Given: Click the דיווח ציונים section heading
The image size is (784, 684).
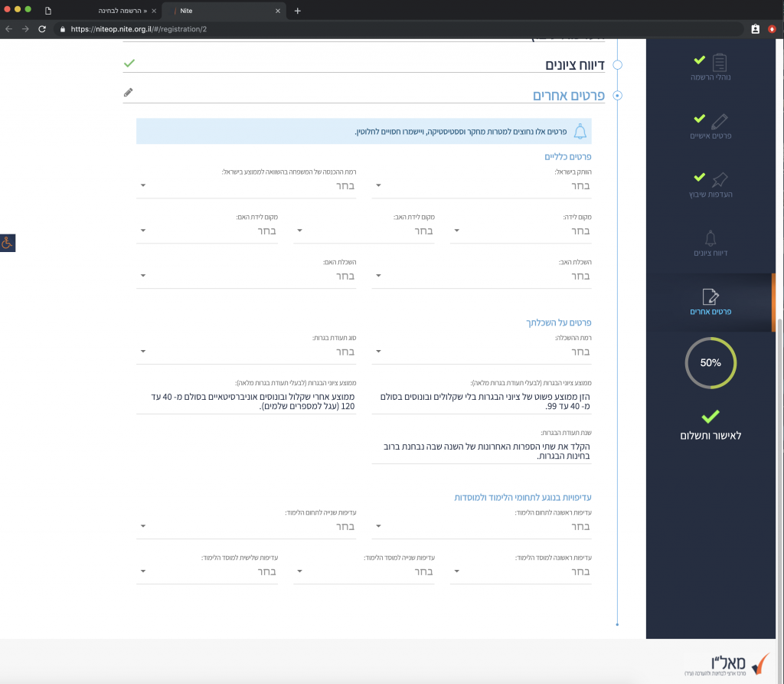Looking at the screenshot, I should click(574, 65).
